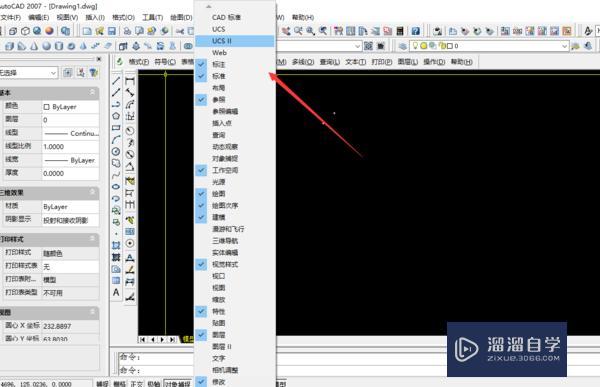Collapse the 视图 properties section
Viewport: 600px width, 387px height.
pyautogui.click(x=92, y=312)
